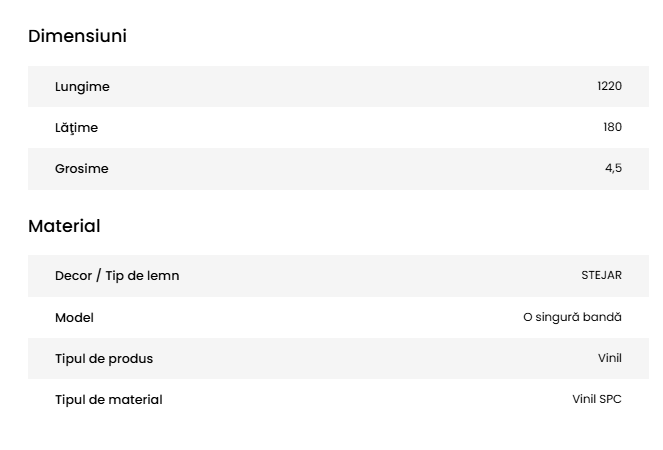The image size is (663, 450).
Task: Click the Tipul de produs label
Action: (104, 359)
